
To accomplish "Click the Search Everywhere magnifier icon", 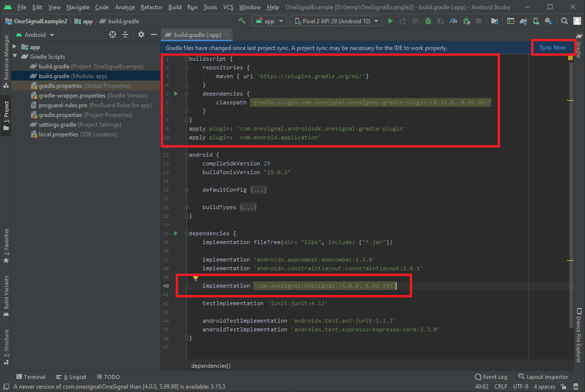I will (565, 21).
